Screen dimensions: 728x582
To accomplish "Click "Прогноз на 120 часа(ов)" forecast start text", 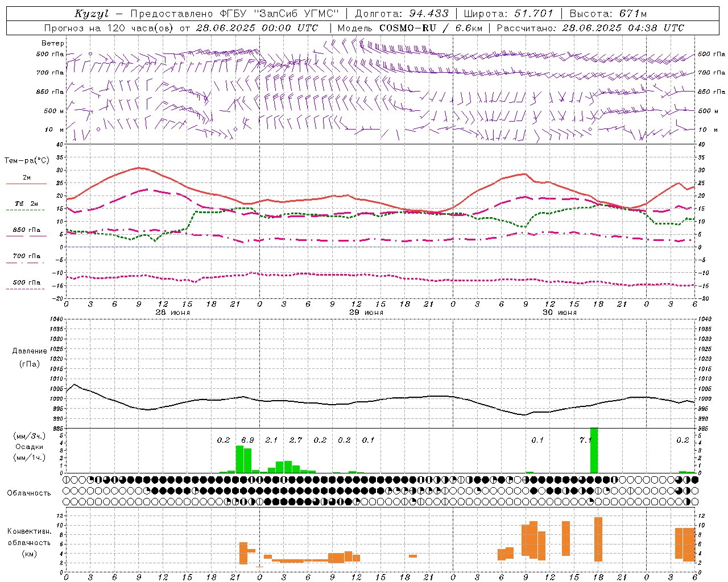I will point(109,28).
